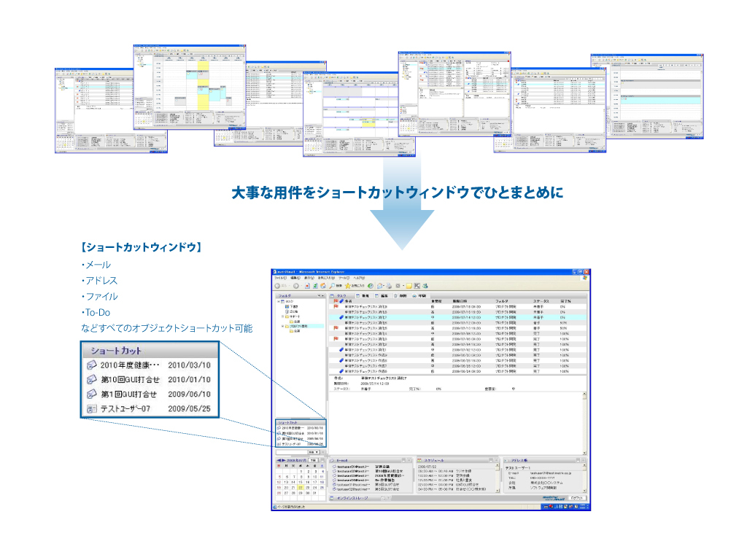Viewport: 747px width, 560px height.
Task: Sort the task list by the 完了% column
Action: [x=565, y=301]
